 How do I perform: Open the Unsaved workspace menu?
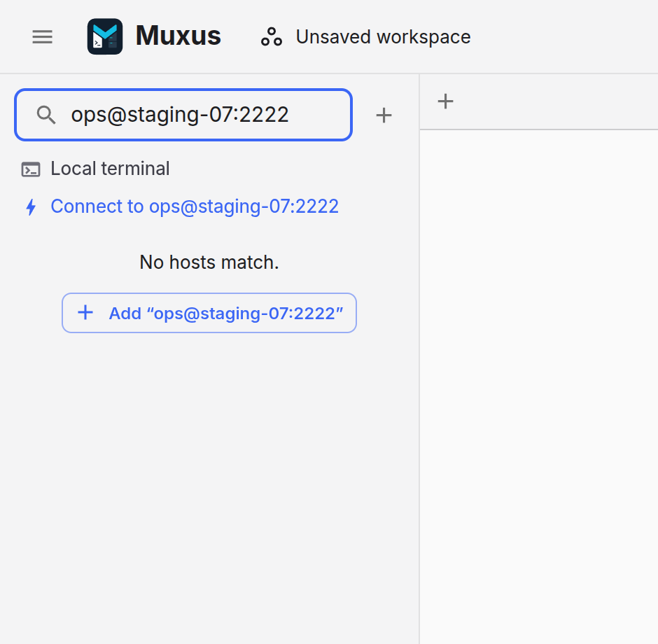point(365,37)
